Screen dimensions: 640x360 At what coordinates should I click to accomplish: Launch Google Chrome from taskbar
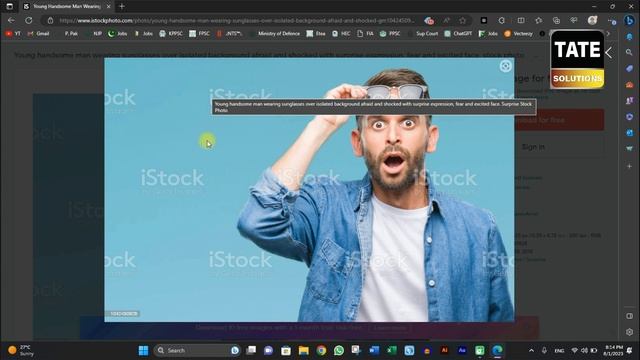pyautogui.click(x=321, y=350)
